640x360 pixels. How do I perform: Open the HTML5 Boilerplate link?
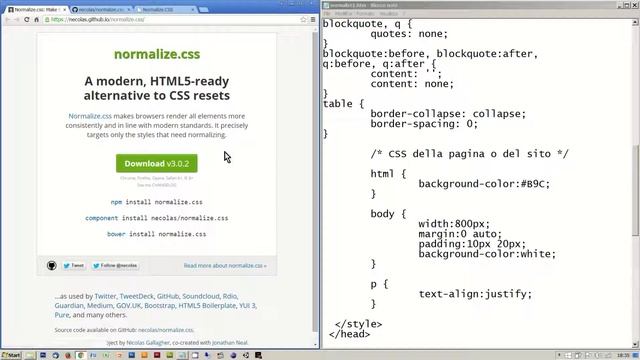[207, 305]
